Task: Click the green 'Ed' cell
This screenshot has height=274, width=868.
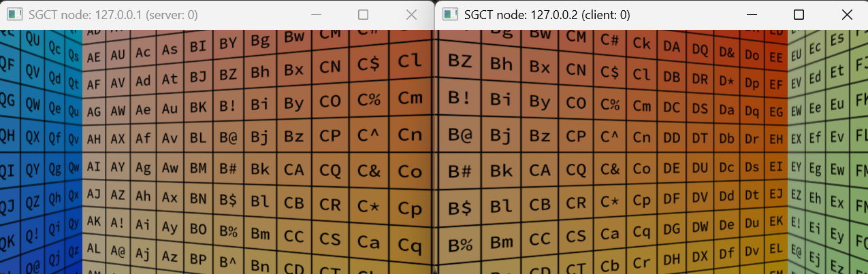Action: (x=815, y=78)
